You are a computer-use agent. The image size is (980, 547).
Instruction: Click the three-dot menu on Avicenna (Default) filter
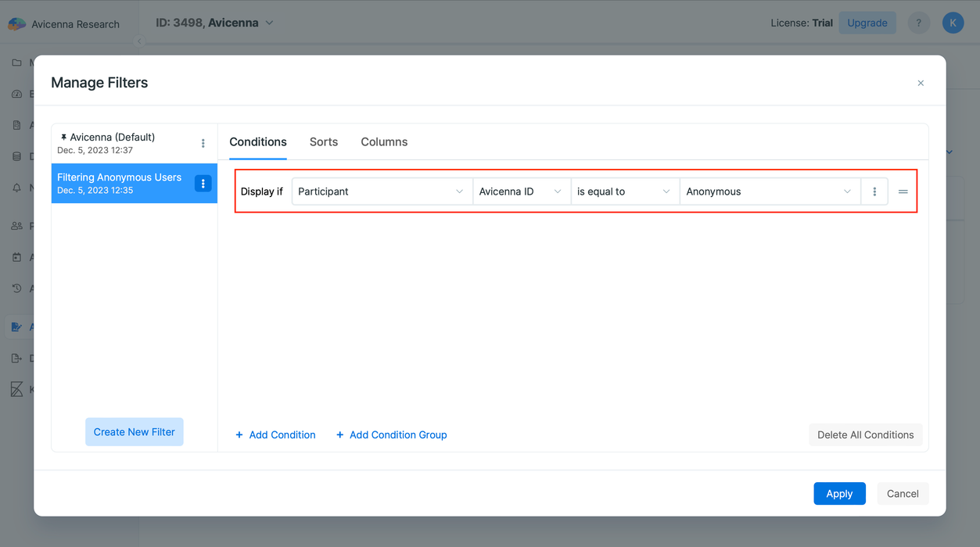click(x=203, y=143)
